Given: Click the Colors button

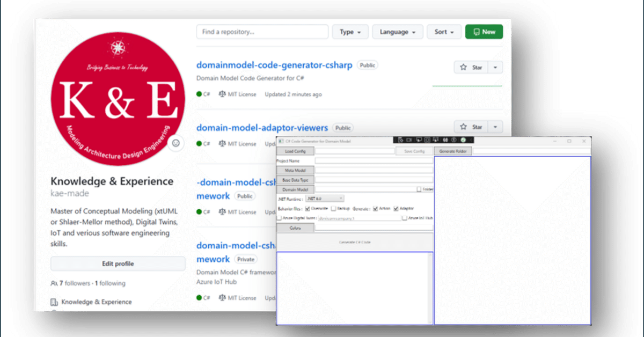Looking at the screenshot, I should point(295,228).
